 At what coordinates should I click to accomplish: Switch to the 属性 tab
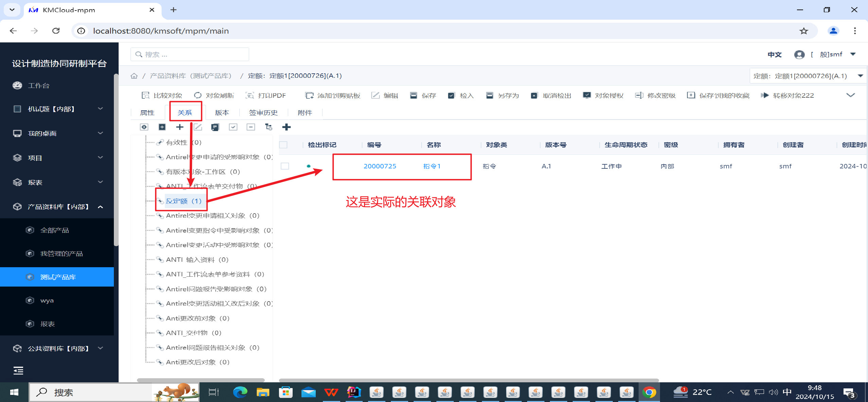click(147, 113)
